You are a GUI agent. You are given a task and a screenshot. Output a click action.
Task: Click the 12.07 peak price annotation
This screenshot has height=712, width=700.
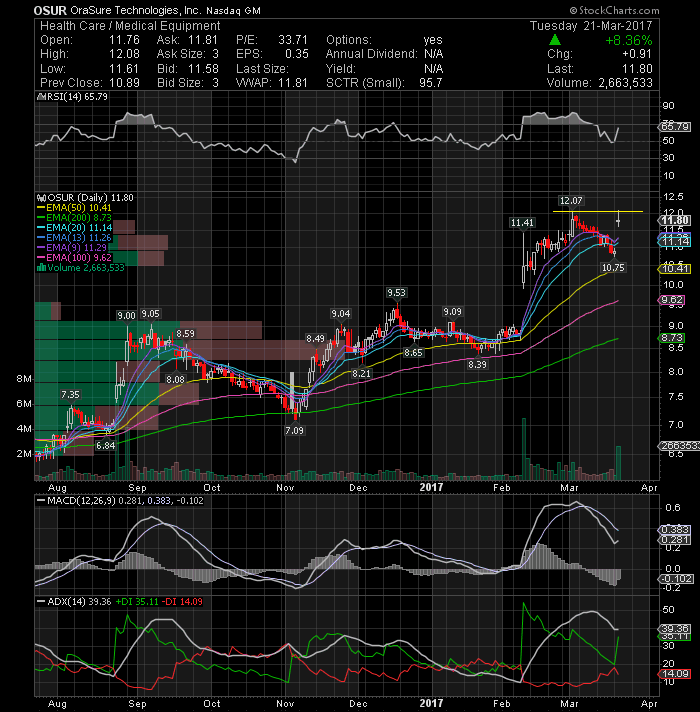(x=571, y=201)
